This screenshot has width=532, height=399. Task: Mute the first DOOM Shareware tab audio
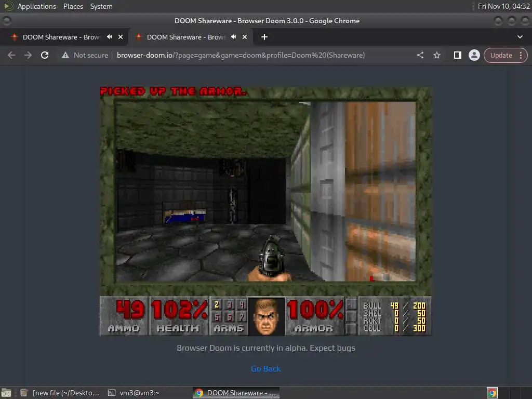tap(109, 37)
